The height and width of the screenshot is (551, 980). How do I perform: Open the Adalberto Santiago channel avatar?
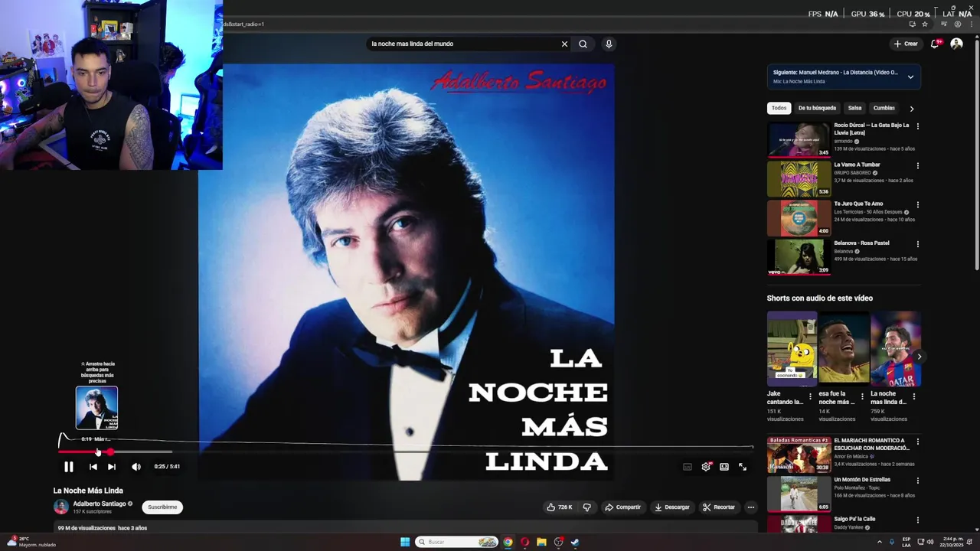(61, 507)
